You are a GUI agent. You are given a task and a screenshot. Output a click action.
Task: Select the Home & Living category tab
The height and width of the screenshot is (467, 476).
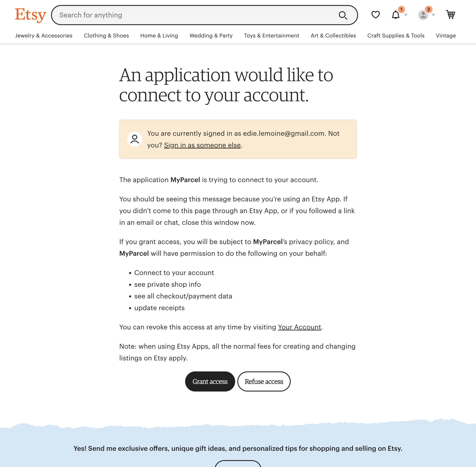pos(159,35)
